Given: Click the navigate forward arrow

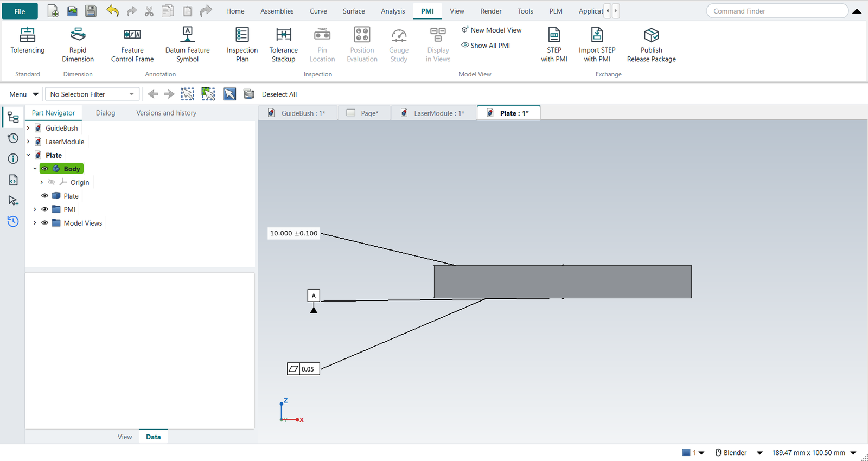Looking at the screenshot, I should pyautogui.click(x=169, y=94).
